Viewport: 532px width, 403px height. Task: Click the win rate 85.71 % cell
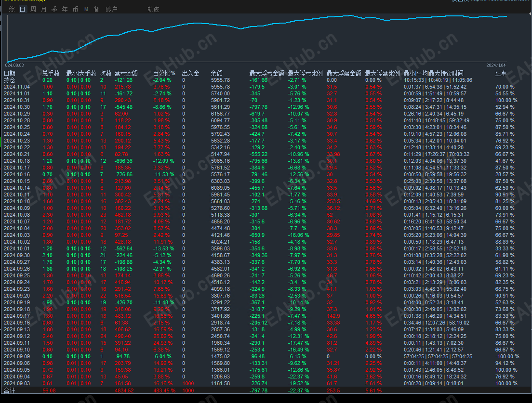point(505,134)
